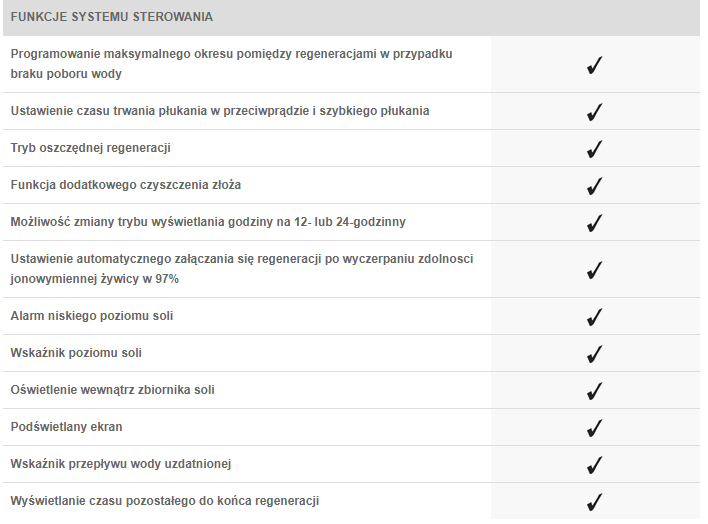The image size is (708, 524).
Task: Click checkmark for Funkcja dodatkowego czyszczenia złoża
Action: [595, 186]
